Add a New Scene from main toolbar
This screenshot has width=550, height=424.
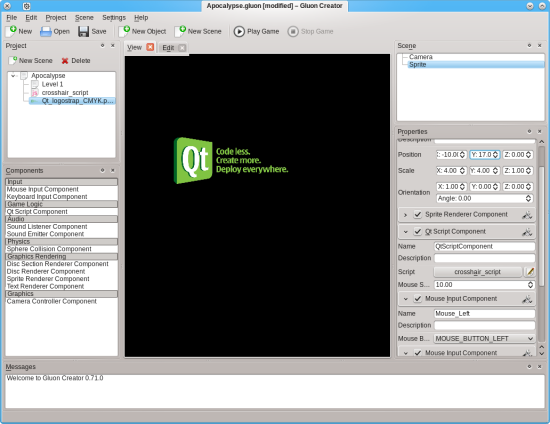(198, 31)
